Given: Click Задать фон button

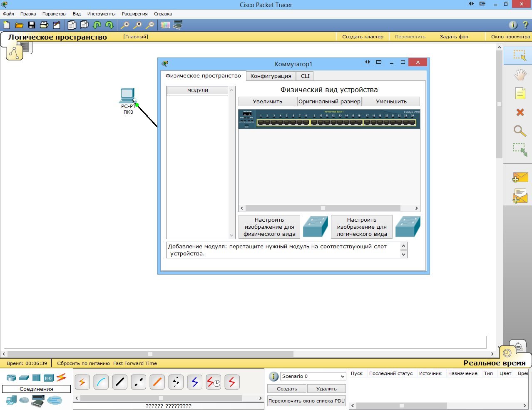Looking at the screenshot, I should pos(454,37).
